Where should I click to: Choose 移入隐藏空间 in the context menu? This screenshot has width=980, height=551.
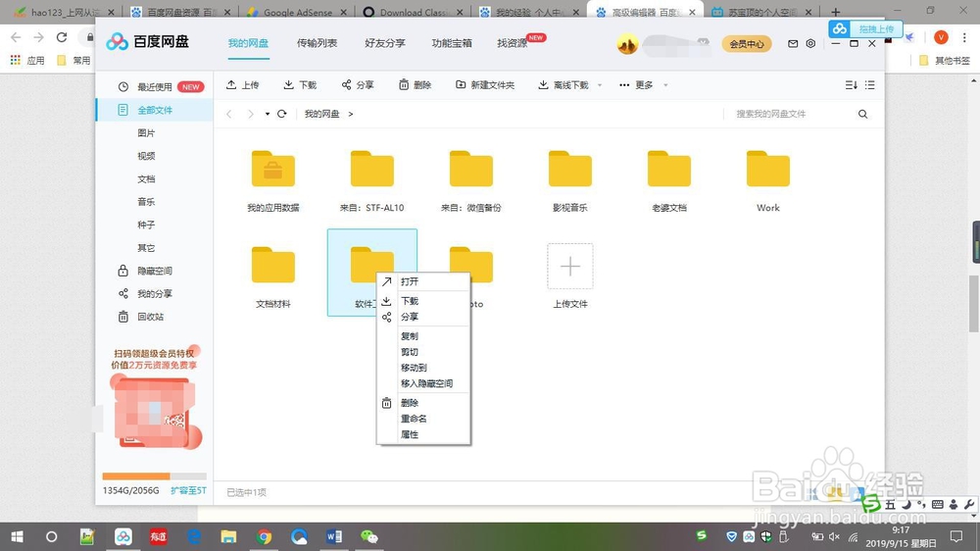(423, 383)
